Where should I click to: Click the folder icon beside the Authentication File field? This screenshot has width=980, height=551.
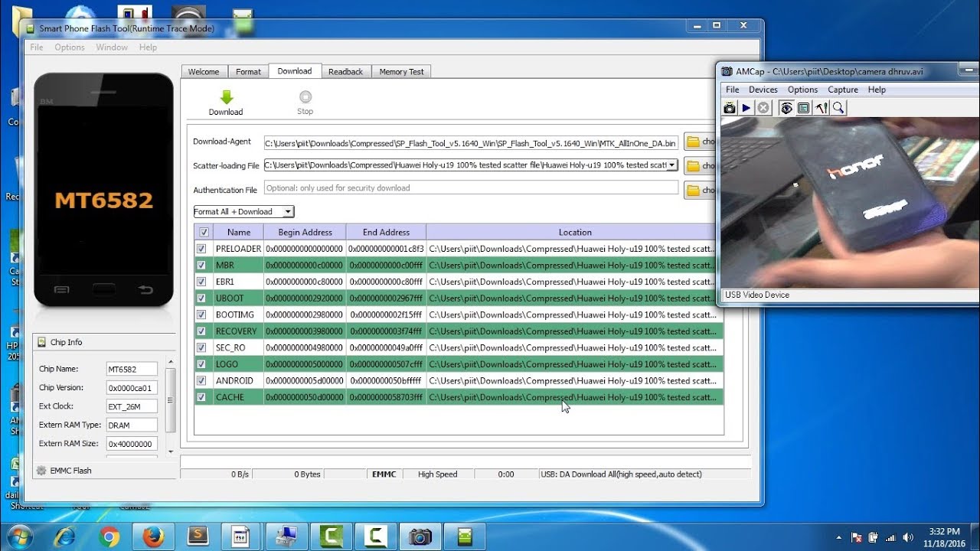[693, 191]
